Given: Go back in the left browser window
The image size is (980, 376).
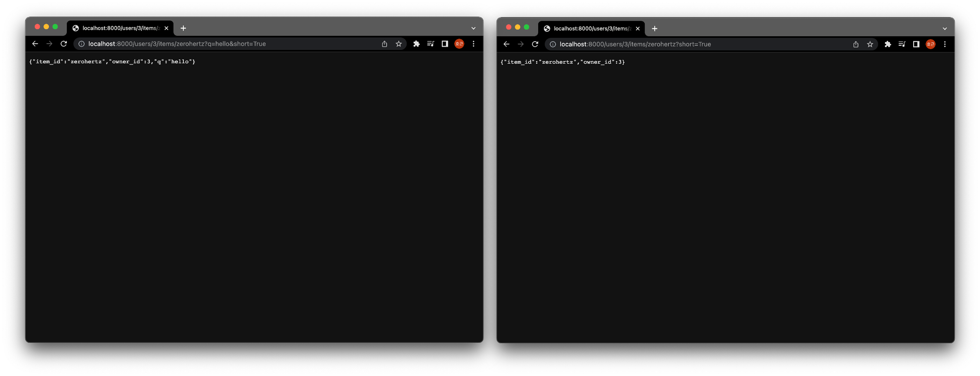Looking at the screenshot, I should [x=35, y=44].
